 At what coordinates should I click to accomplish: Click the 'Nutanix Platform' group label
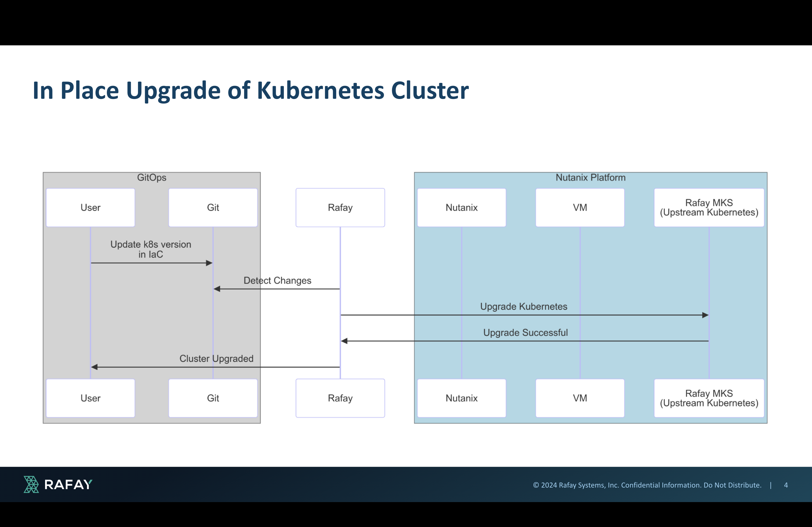[590, 178]
